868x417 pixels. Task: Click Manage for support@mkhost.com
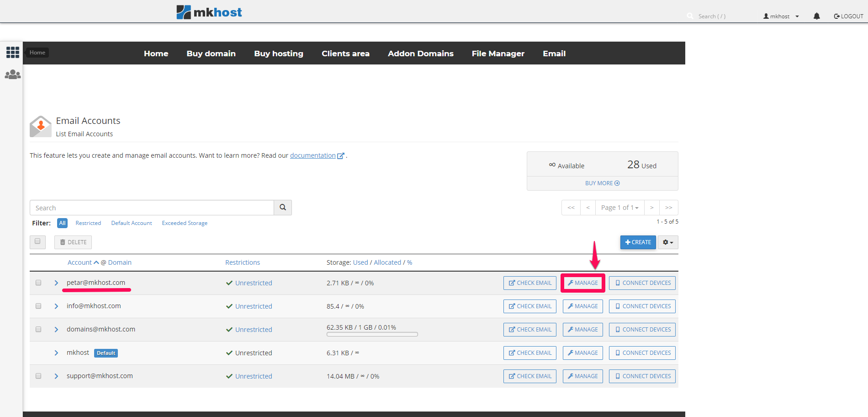(583, 376)
